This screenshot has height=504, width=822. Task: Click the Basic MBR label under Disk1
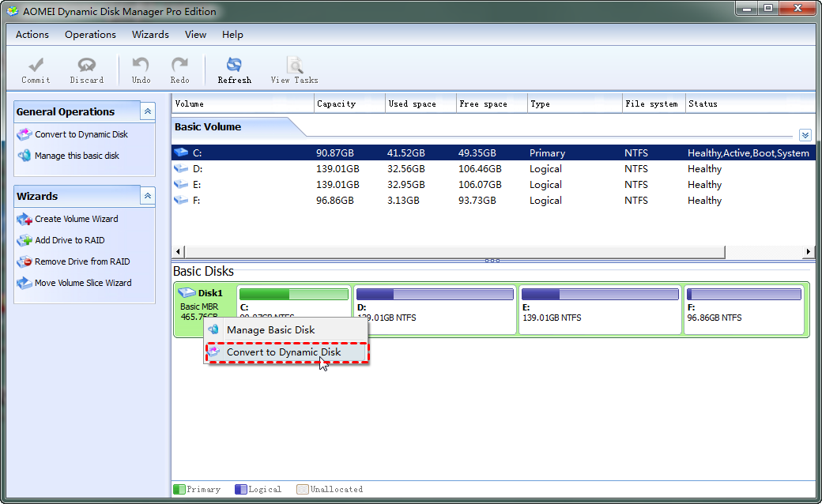coord(198,307)
